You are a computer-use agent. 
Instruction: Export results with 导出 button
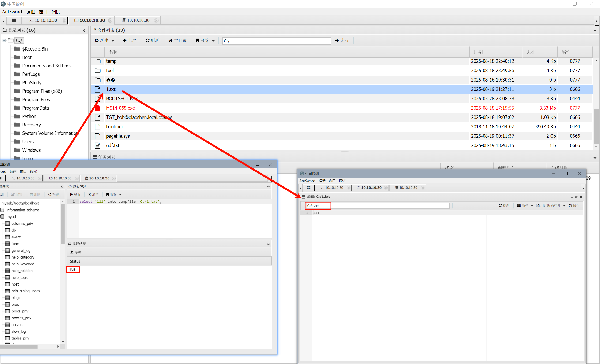(76, 252)
